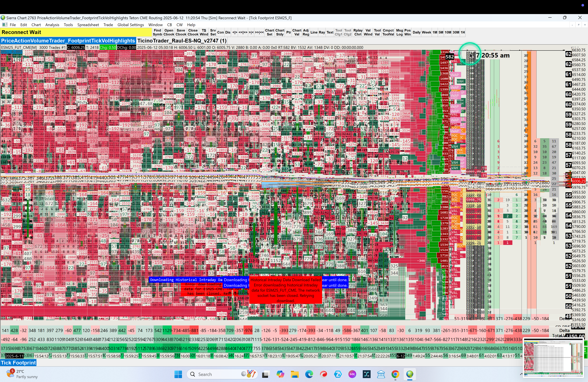Open the Global Settings menu
This screenshot has height=382, width=588.
(x=131, y=25)
